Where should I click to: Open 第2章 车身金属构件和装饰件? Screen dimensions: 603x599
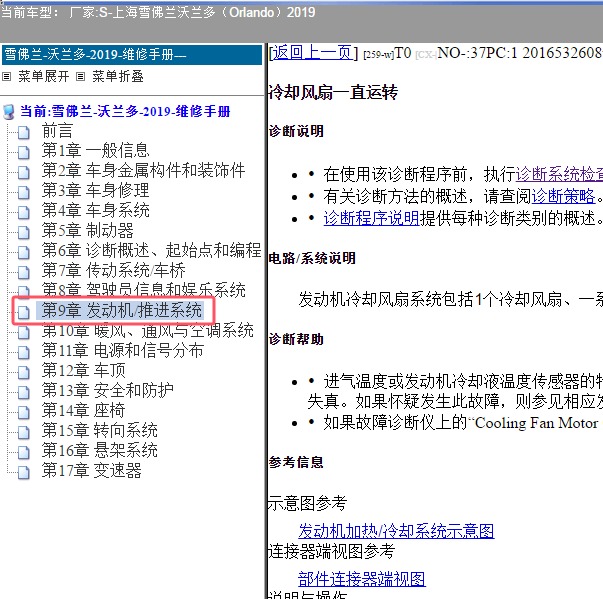143,170
